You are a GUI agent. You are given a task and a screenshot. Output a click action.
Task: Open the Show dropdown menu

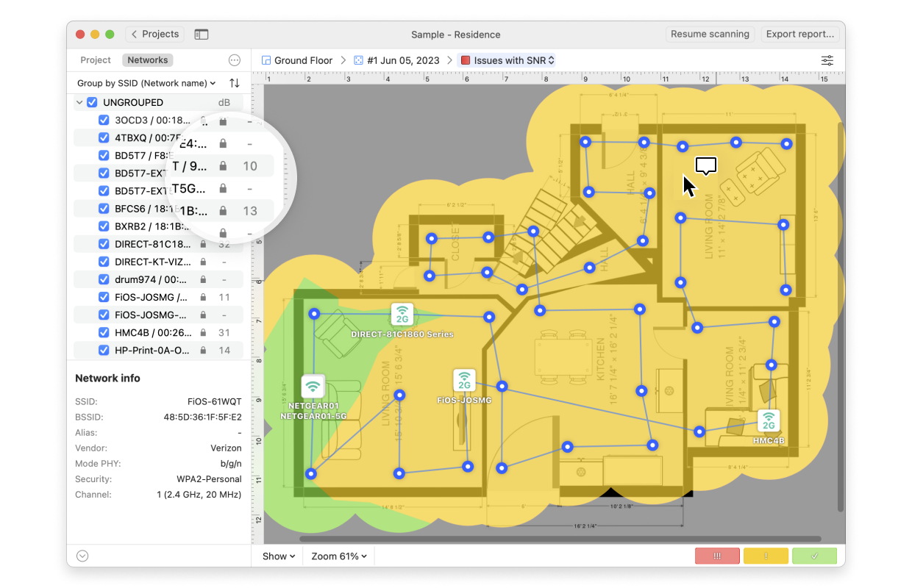[x=279, y=556]
